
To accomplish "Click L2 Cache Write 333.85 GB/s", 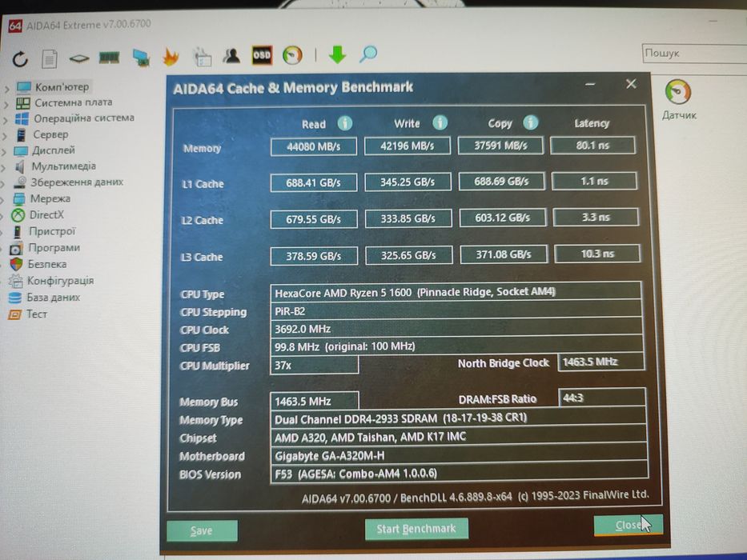I will click(408, 218).
